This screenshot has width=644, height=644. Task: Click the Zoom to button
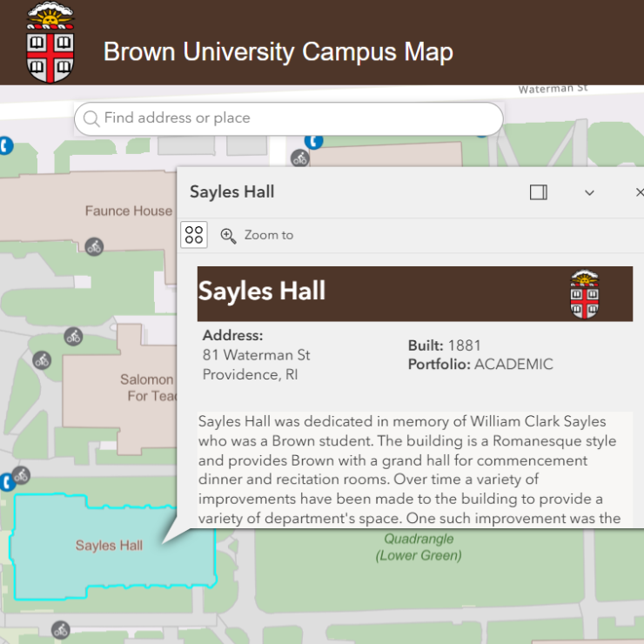tap(258, 236)
